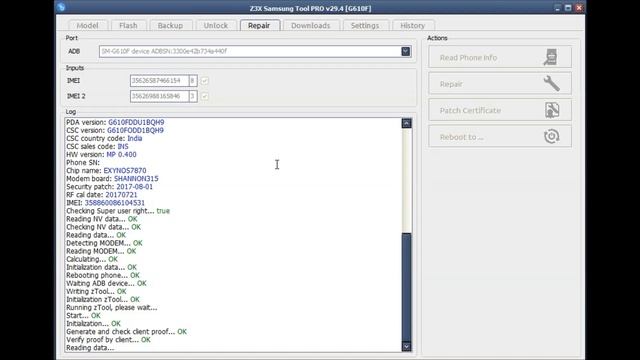Click the Read Phone Info button
This screenshot has width=640, height=360.
click(x=500, y=57)
